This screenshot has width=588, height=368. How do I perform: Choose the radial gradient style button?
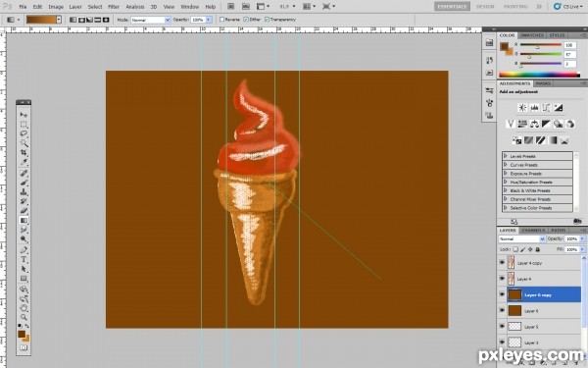pyautogui.click(x=81, y=20)
